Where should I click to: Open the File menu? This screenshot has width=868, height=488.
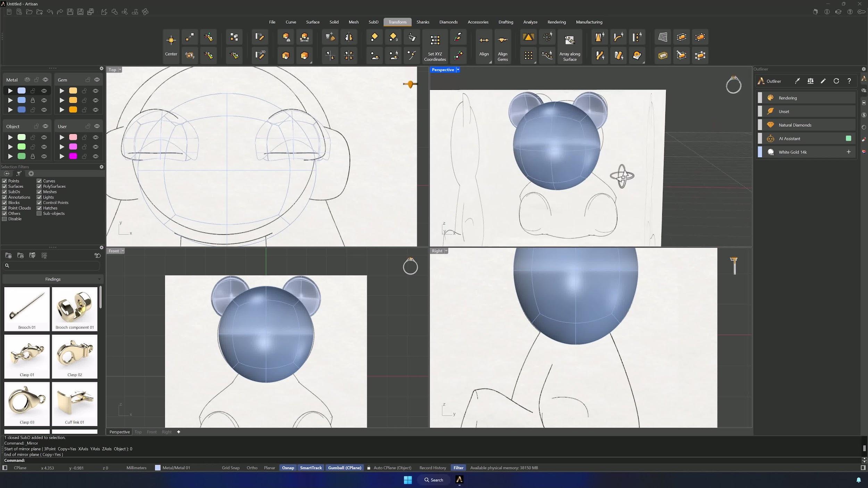[272, 22]
